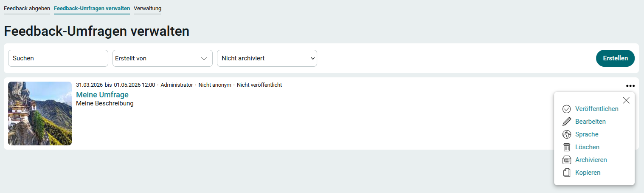644x193 pixels.
Task: Select Archivieren text from the menu
Action: [591, 160]
